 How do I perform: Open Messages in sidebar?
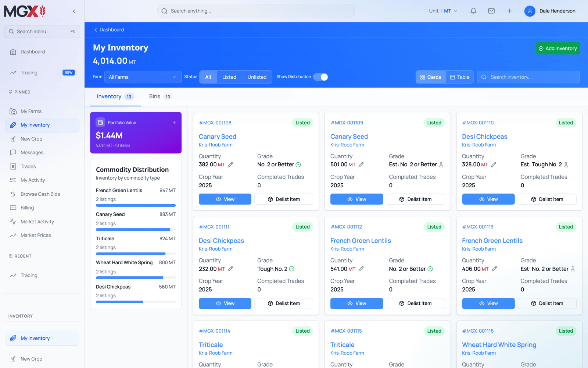click(x=42, y=152)
